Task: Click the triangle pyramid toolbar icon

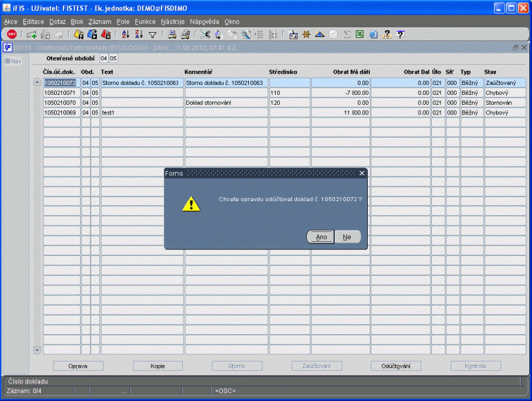Action: coord(320,34)
